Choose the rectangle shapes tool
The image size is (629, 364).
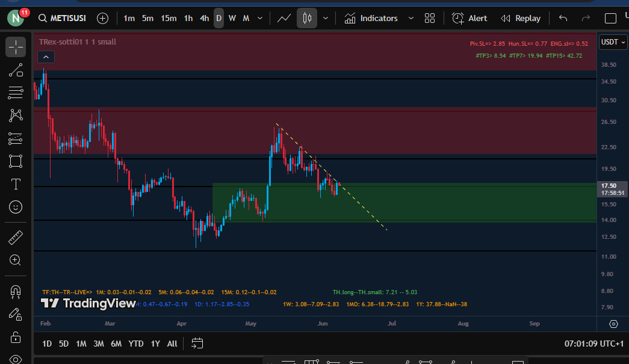point(16,161)
